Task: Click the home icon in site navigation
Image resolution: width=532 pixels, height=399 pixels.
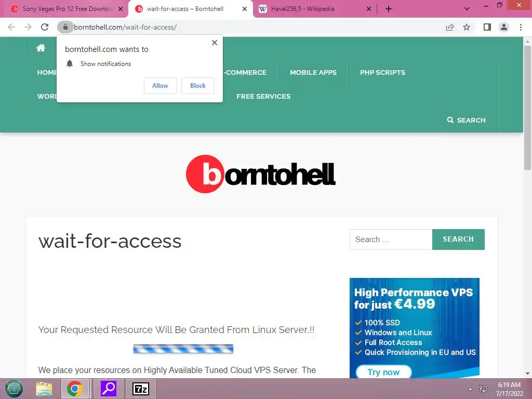Action: click(41, 48)
